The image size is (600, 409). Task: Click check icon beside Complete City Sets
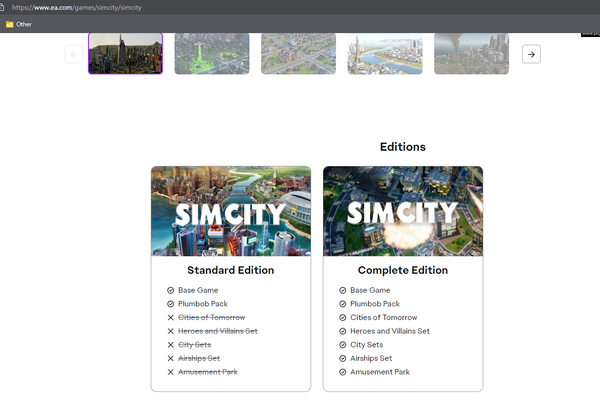point(342,345)
